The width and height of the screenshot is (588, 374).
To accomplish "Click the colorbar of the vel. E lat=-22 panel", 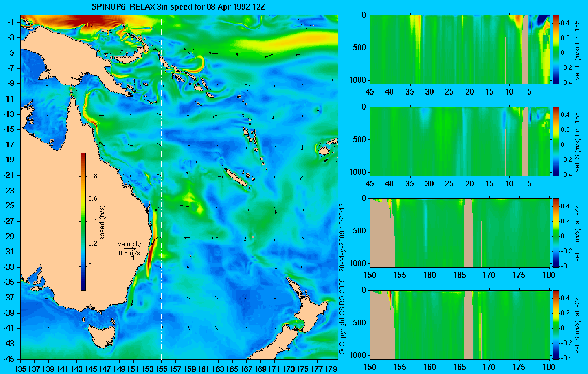I will 556,233.
